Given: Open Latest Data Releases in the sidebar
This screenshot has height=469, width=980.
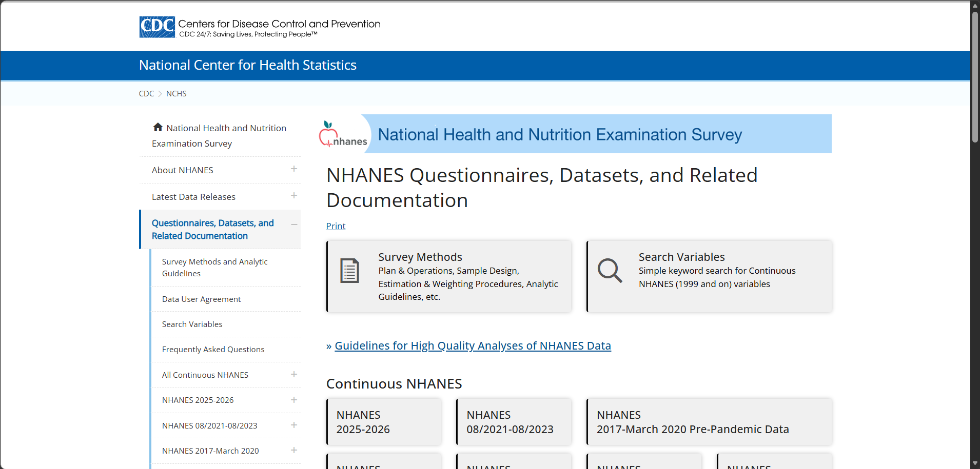Looking at the screenshot, I should [x=193, y=197].
